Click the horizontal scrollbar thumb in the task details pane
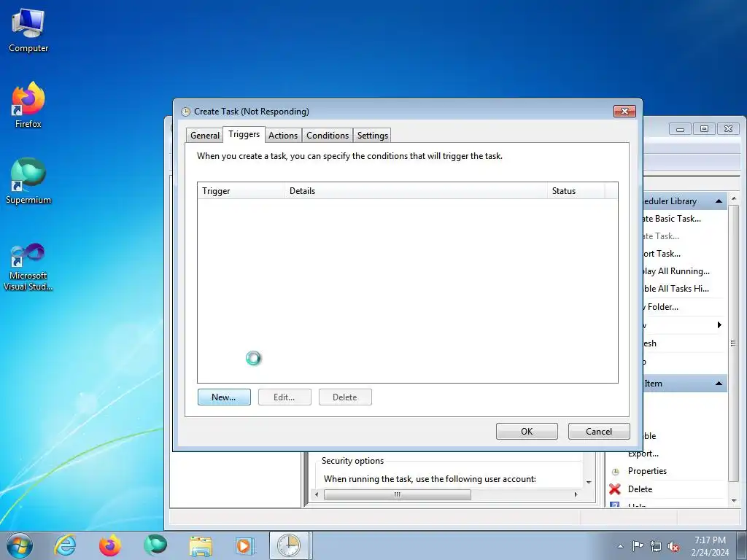Image resolution: width=747 pixels, height=560 pixels. click(398, 495)
